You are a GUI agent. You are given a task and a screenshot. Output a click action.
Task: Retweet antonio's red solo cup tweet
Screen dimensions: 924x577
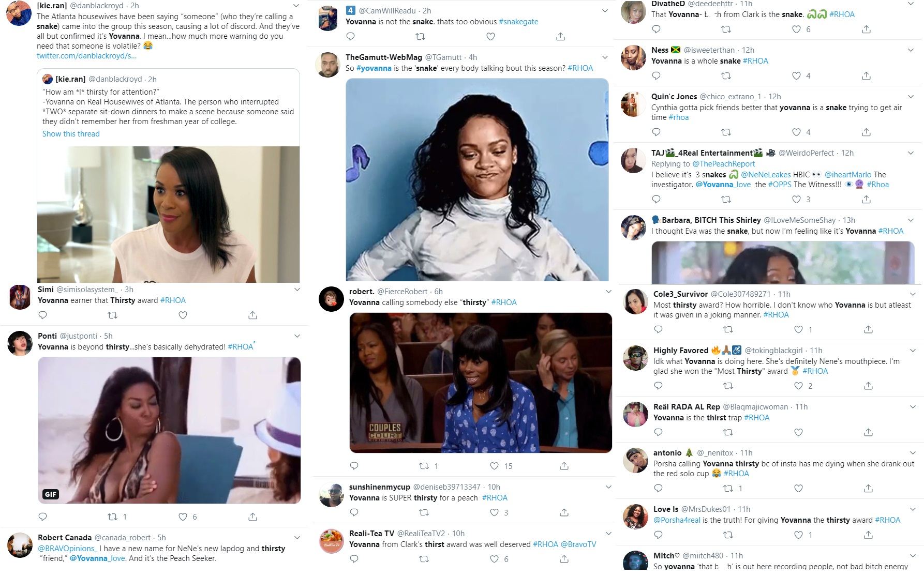[728, 489]
